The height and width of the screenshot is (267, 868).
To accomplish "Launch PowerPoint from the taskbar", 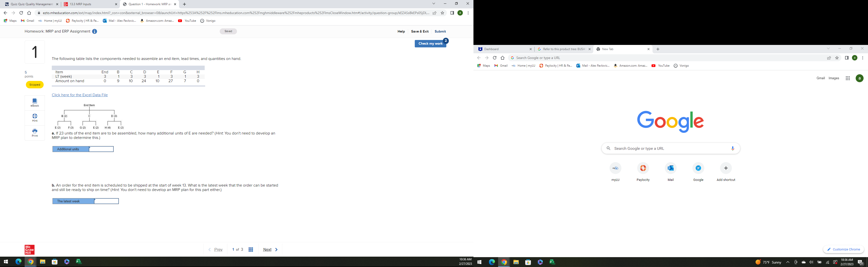I will click(x=78, y=262).
